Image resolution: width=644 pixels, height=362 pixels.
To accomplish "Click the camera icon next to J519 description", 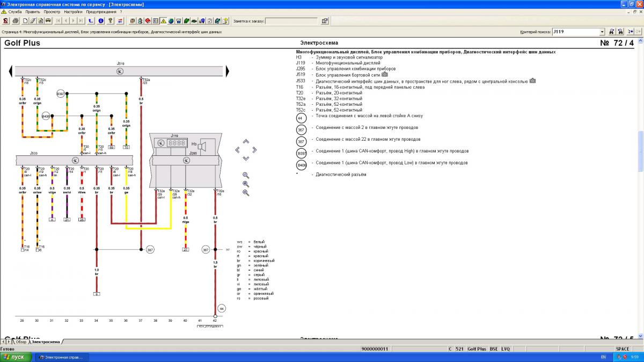I will 385,75.
